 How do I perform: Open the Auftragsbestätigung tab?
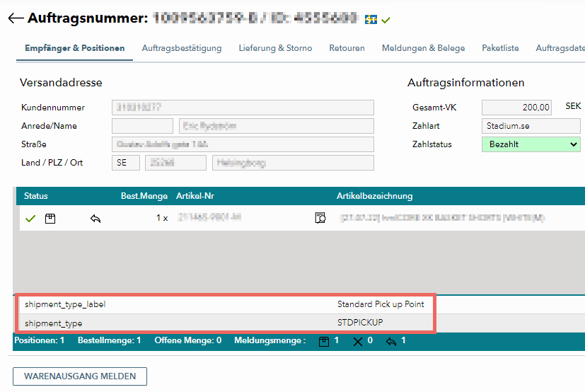(x=182, y=48)
